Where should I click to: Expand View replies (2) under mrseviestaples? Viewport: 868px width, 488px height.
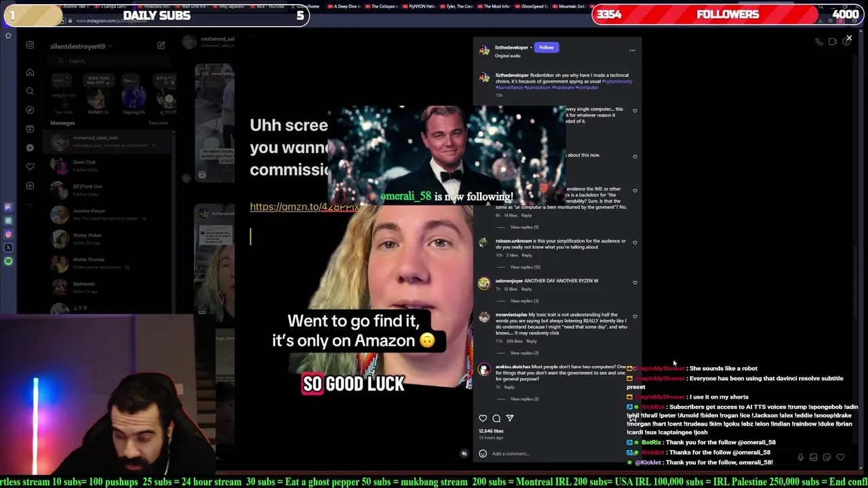pyautogui.click(x=524, y=353)
